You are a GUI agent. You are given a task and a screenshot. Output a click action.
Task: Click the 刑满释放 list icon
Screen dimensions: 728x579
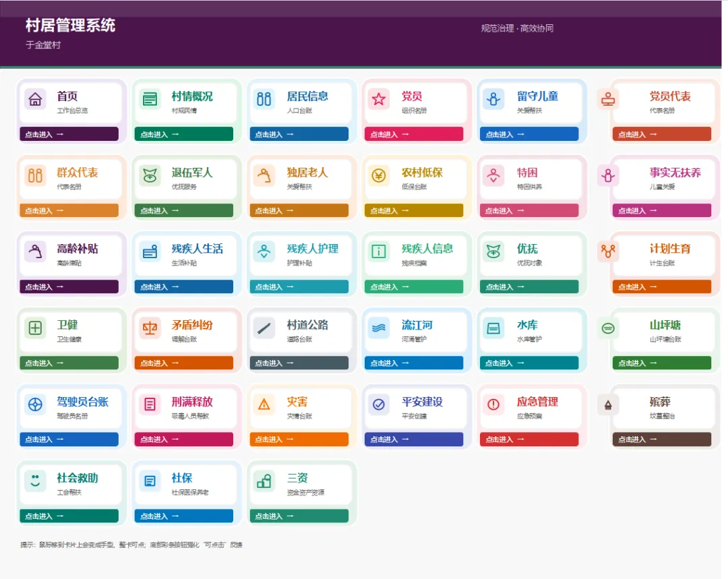pos(150,404)
